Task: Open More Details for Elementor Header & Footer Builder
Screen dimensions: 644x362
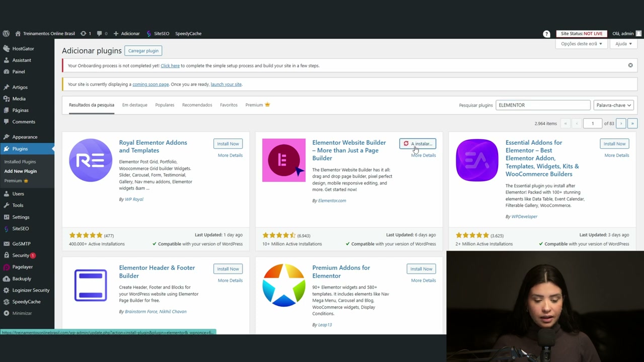Action: click(x=230, y=281)
